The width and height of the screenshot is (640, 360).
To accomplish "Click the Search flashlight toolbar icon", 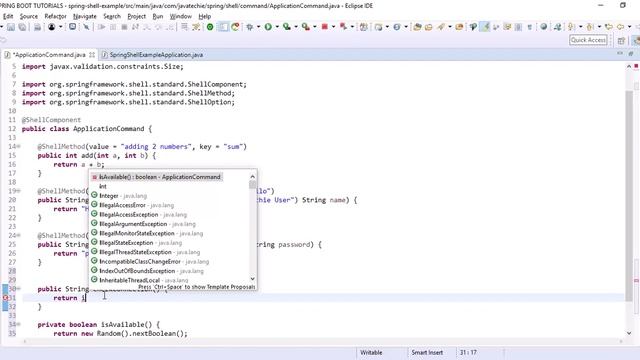I will 441,27.
